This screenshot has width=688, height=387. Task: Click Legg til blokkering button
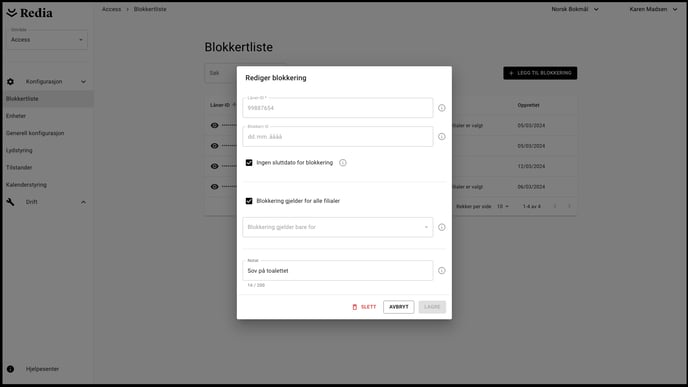point(540,73)
